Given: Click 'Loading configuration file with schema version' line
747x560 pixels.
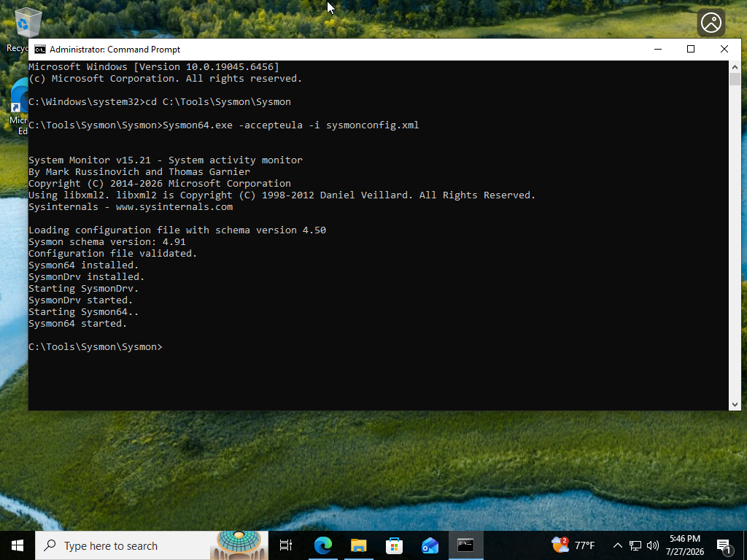Looking at the screenshot, I should click(177, 230).
